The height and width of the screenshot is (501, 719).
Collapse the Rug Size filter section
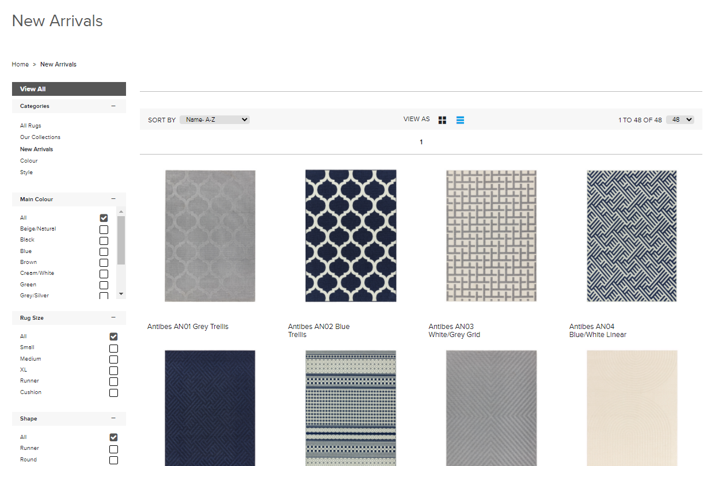click(x=113, y=317)
